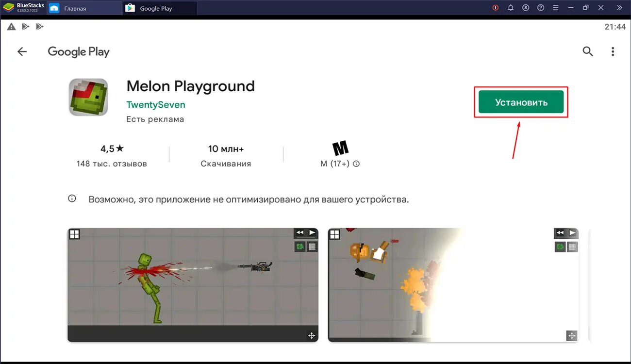
Task: Click rewind-play control in first screenshot
Action: click(306, 233)
